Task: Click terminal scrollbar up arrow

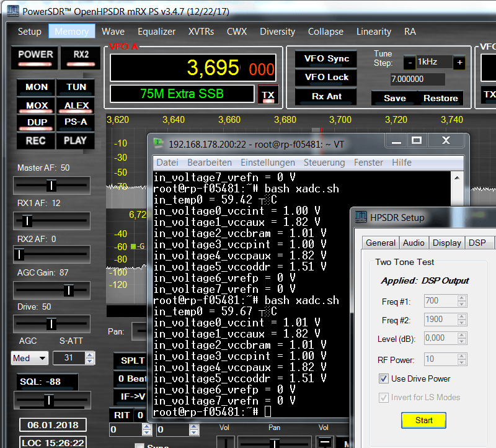Action: 457,178
